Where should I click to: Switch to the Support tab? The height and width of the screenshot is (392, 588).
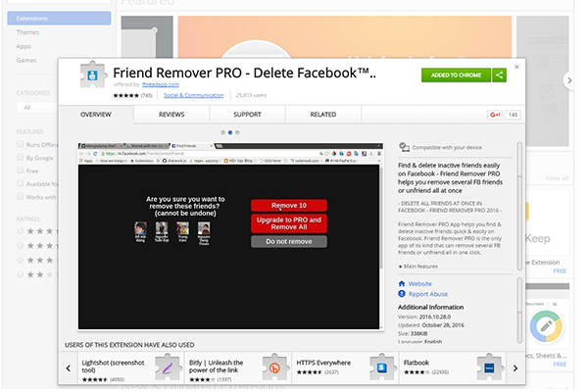point(247,115)
